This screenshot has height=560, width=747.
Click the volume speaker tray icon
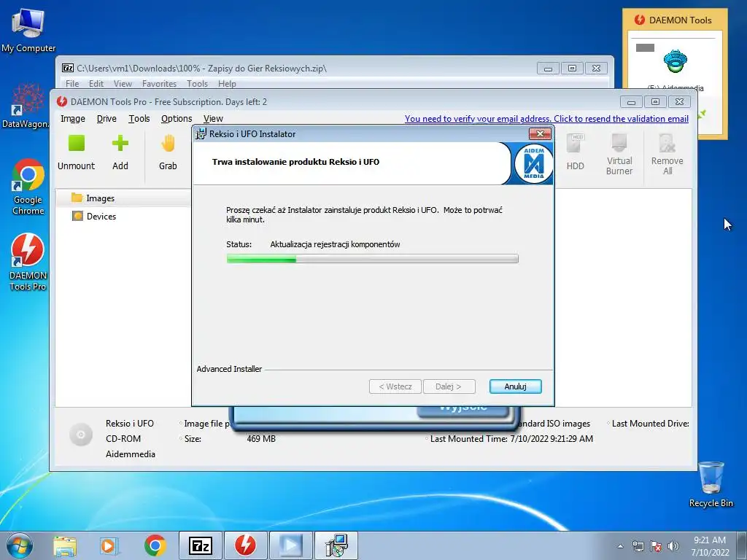coord(673,546)
